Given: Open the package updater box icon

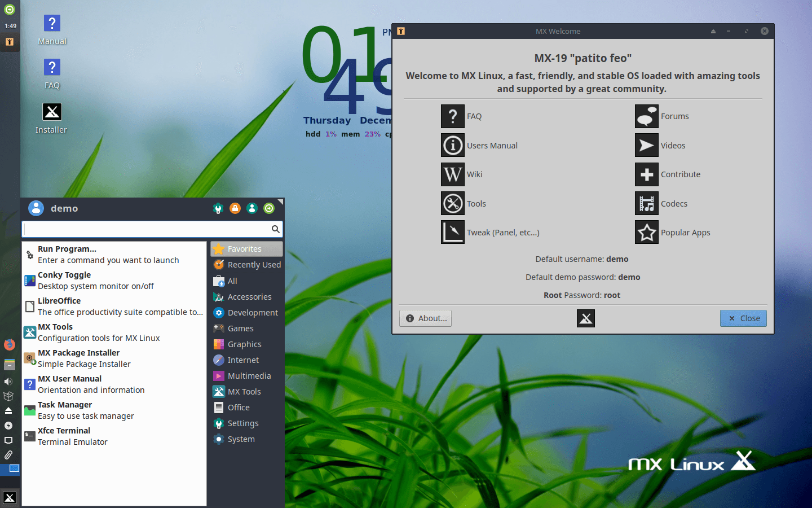Looking at the screenshot, I should [x=8, y=396].
